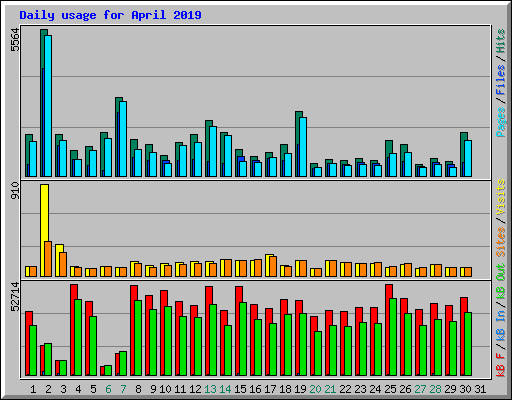Click weekend day 20 label
This screenshot has height=400, width=512.
coord(315,389)
